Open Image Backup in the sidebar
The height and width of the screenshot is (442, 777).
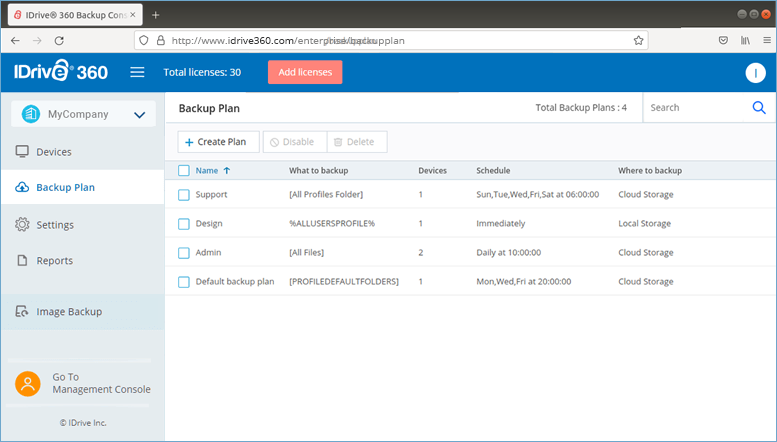click(69, 312)
